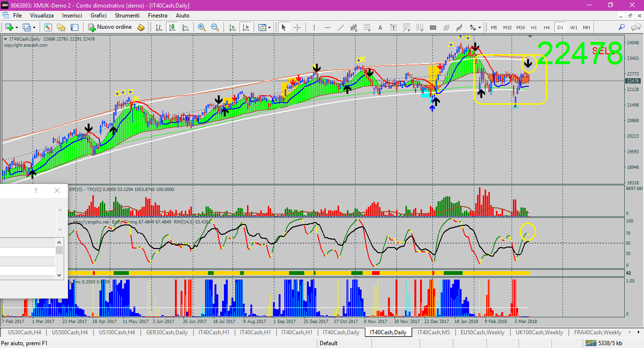Screen dimensions: 644x348
Task: Toggle chart auto scroll
Action: (x=232, y=27)
